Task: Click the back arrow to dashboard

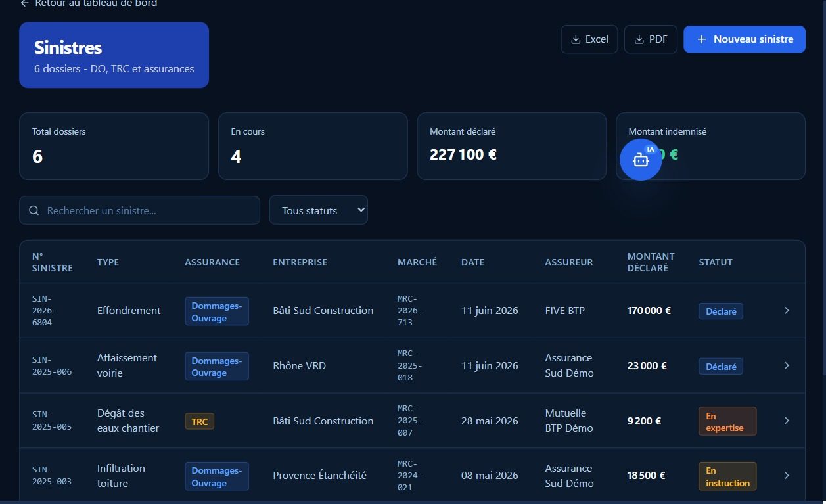Action: click(25, 3)
